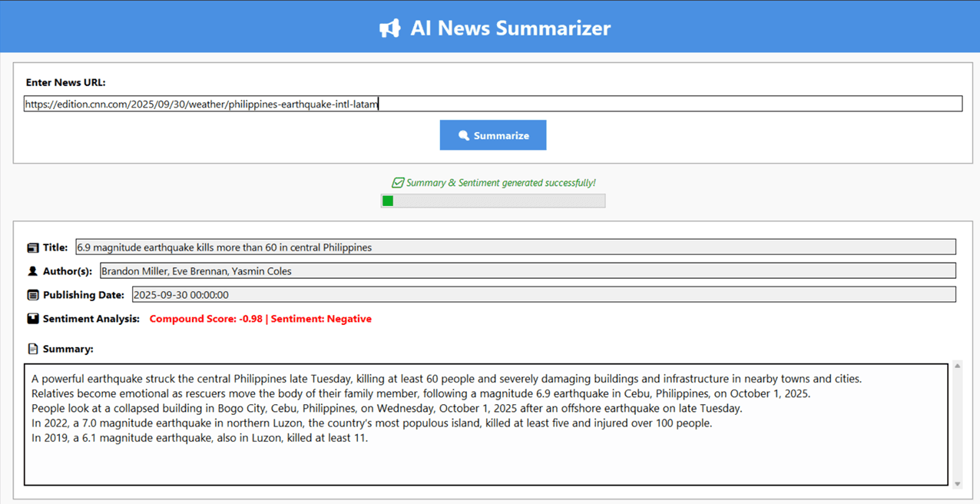Click the document icon next to Summary
980x504 pixels.
click(x=31, y=348)
